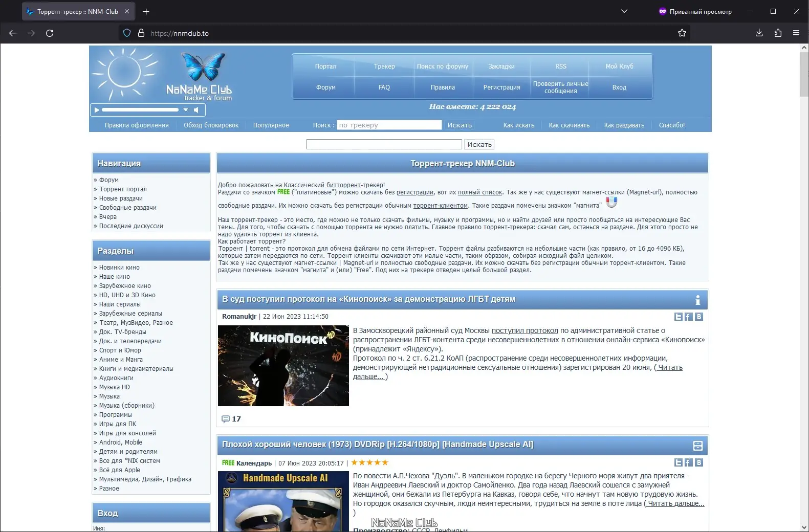
Task: Bookmark this page with the star
Action: pos(682,33)
